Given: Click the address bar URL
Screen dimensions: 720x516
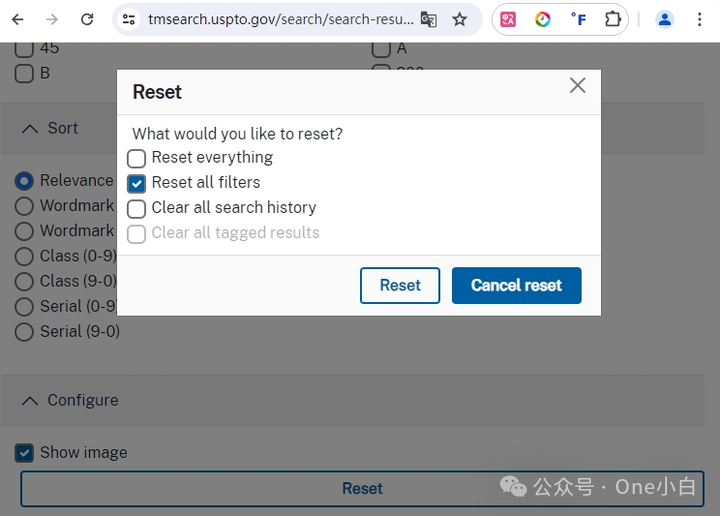Looking at the screenshot, I should 281,19.
